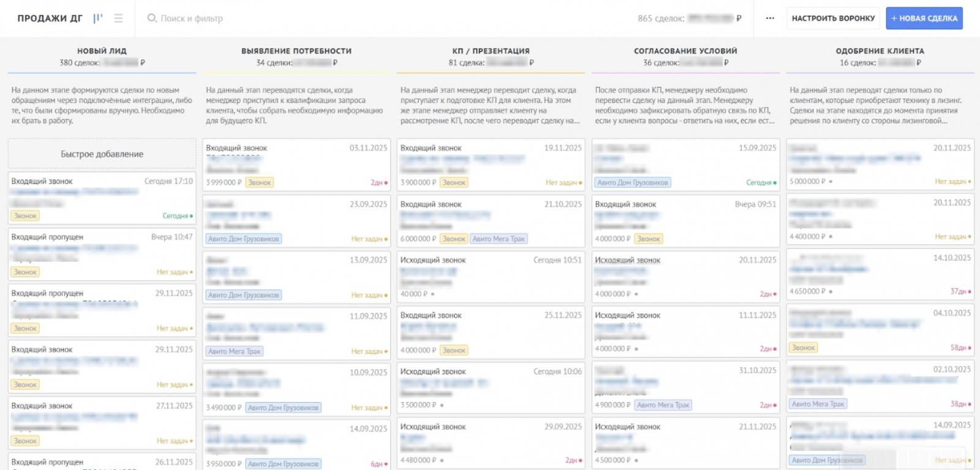Image resolution: width=980 pixels, height=470 pixels.
Task: Click the КП / ПРЕЗЕНТАЦИЯ stage header
Action: [491, 51]
